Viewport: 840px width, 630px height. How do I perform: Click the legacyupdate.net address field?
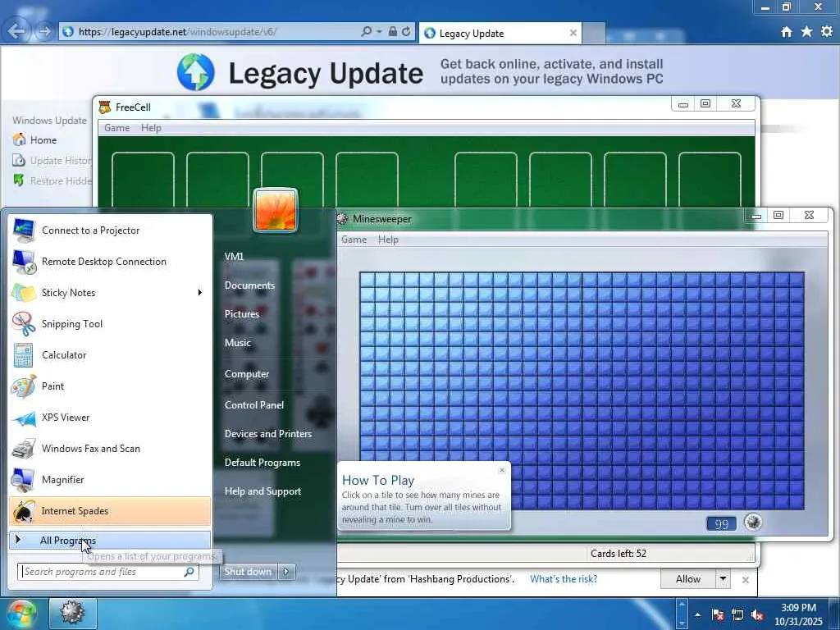click(x=209, y=32)
